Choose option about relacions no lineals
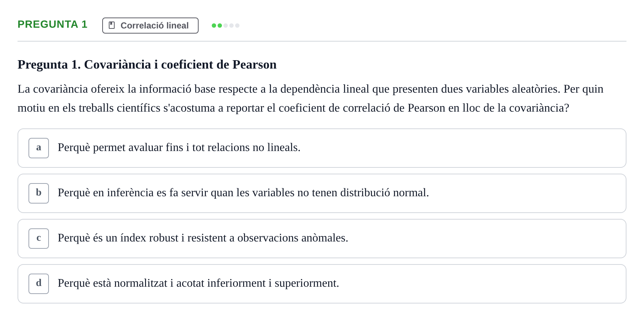644x321 pixels. click(x=322, y=148)
